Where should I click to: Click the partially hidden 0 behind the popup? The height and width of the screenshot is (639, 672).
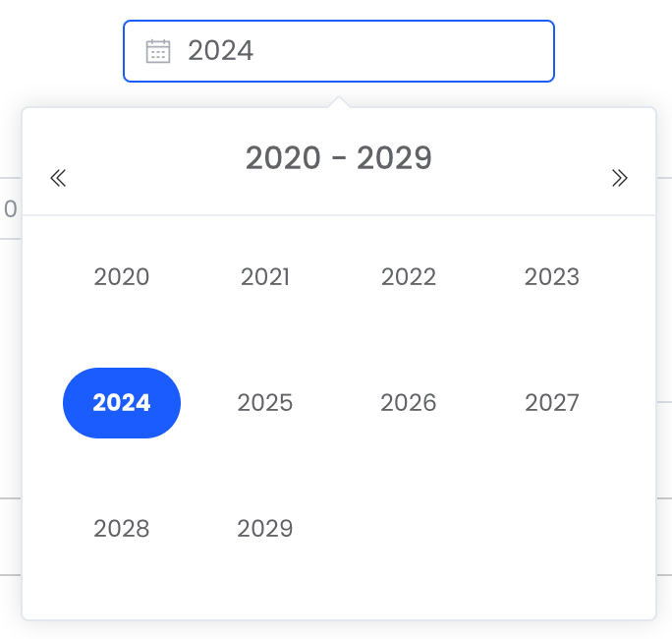click(10, 209)
